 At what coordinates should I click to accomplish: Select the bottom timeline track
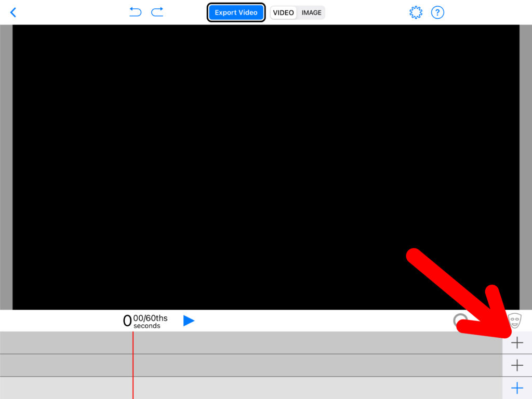pos(312,388)
